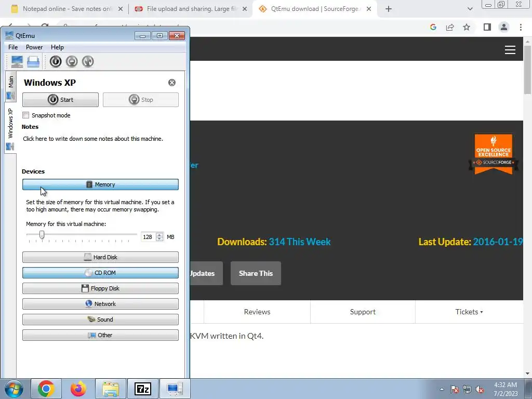Toggle Chrome side panel icon
Image resolution: width=532 pixels, height=399 pixels.
(487, 27)
